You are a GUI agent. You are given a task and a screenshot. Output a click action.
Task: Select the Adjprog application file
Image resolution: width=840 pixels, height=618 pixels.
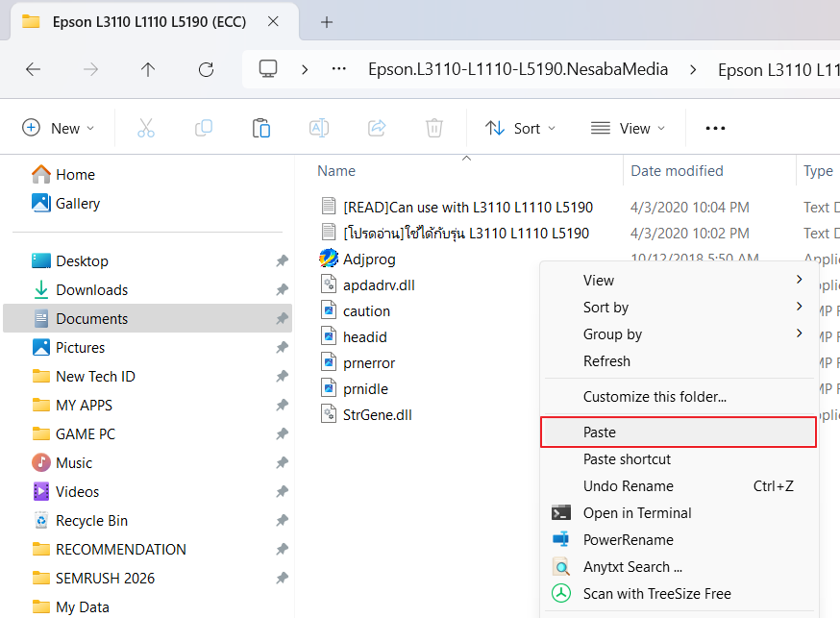pyautogui.click(x=369, y=260)
